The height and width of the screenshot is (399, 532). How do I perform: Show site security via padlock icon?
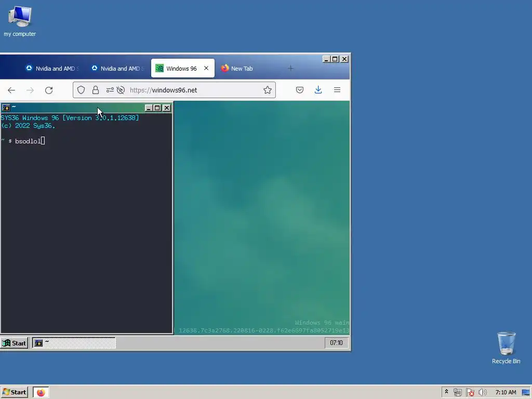[x=96, y=90]
